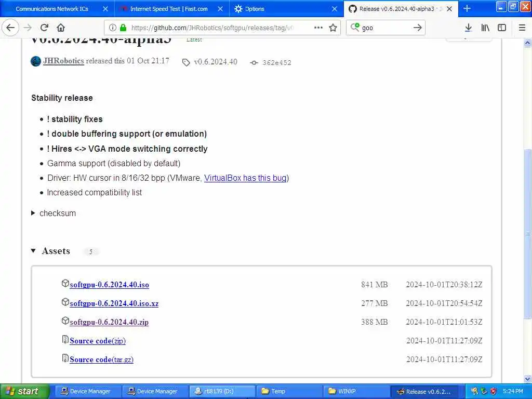Click the Forward arrow in the toolbar
This screenshot has height=399, width=532.
(28, 28)
